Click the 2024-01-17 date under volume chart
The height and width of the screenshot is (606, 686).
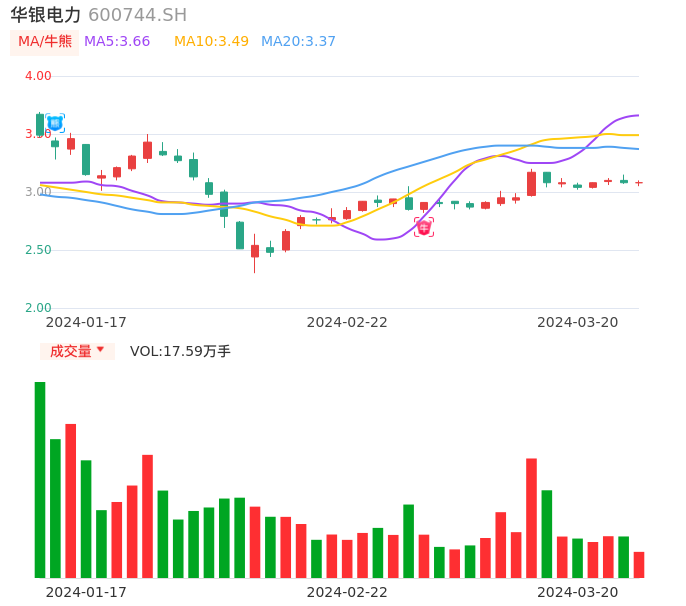tap(86, 592)
